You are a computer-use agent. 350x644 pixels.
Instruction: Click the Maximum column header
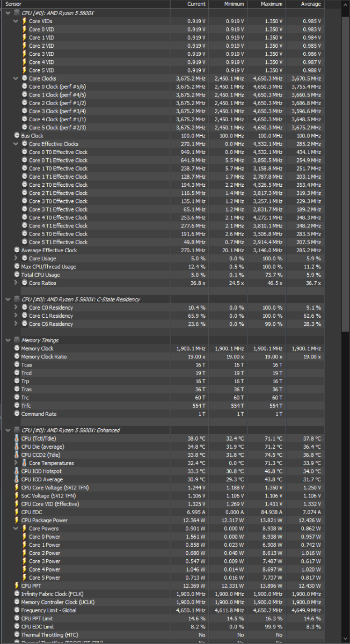(266, 4)
